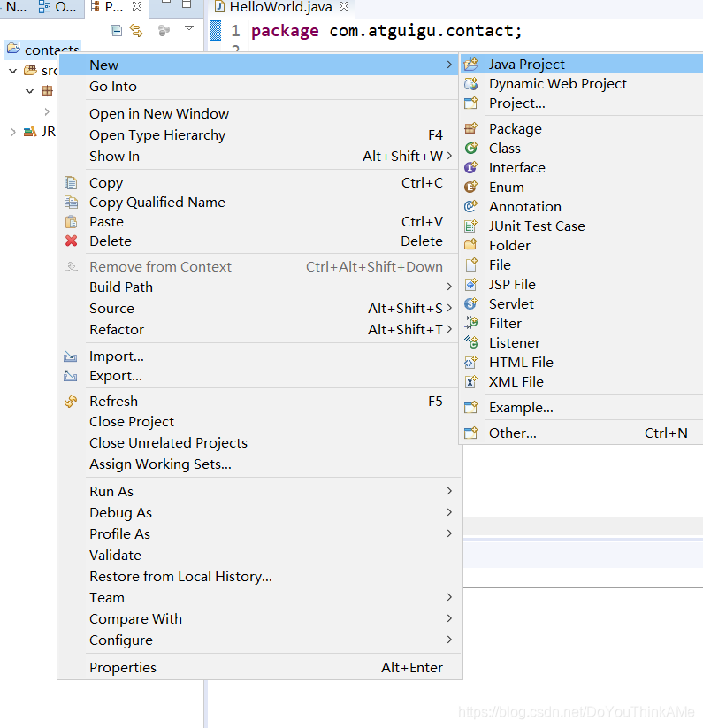
Task: Click the Paste clipboard icon
Action: click(71, 222)
